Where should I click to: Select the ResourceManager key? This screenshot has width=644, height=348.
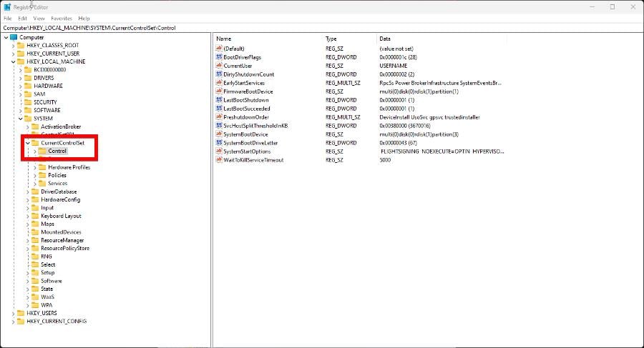[x=62, y=240]
